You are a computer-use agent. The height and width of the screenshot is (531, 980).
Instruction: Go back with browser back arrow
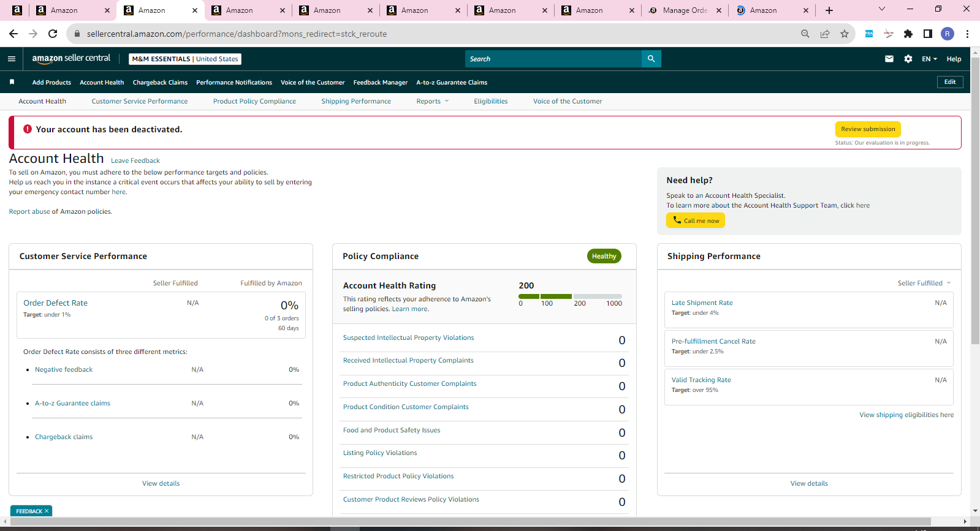[x=13, y=34]
